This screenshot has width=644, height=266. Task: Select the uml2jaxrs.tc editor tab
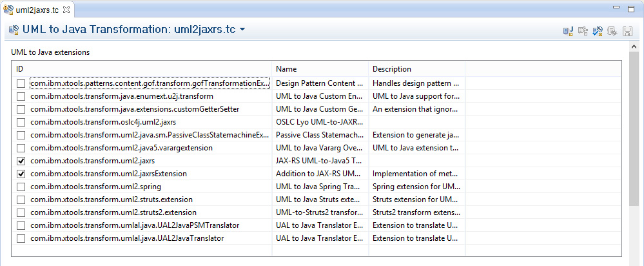point(39,10)
